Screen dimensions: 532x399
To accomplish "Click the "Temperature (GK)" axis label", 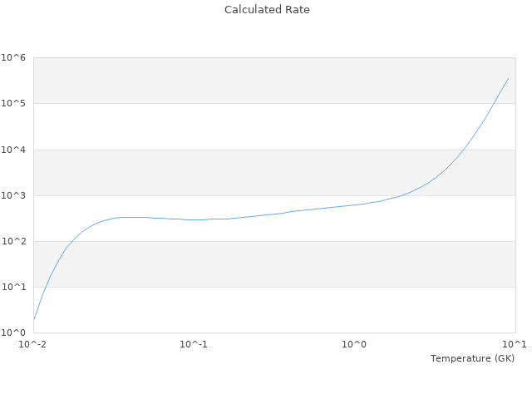I will tap(472, 358).
